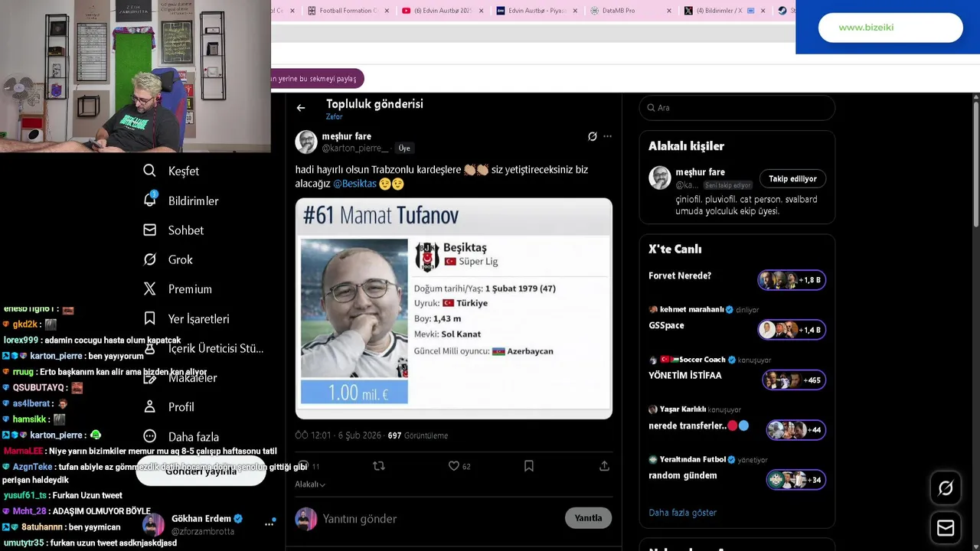Open the Makaleler sidebar menu item

pyautogui.click(x=182, y=377)
